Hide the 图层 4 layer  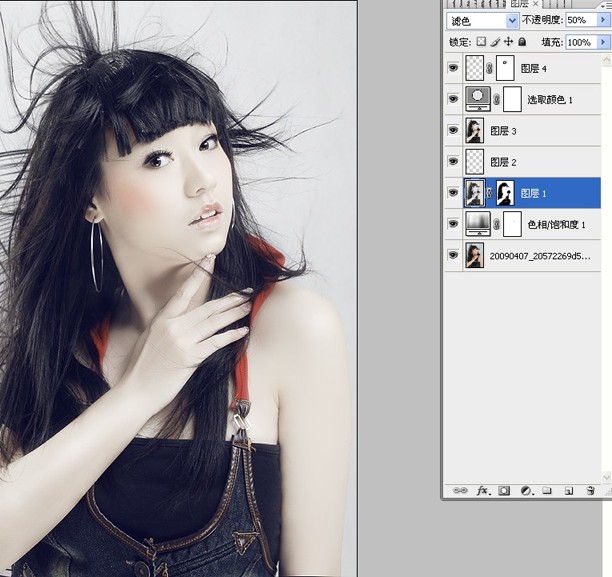[453, 68]
